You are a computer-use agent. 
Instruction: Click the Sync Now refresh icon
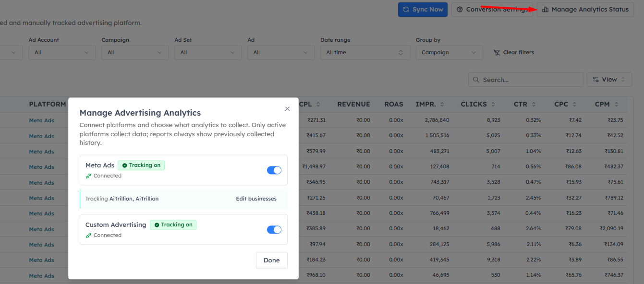(406, 10)
